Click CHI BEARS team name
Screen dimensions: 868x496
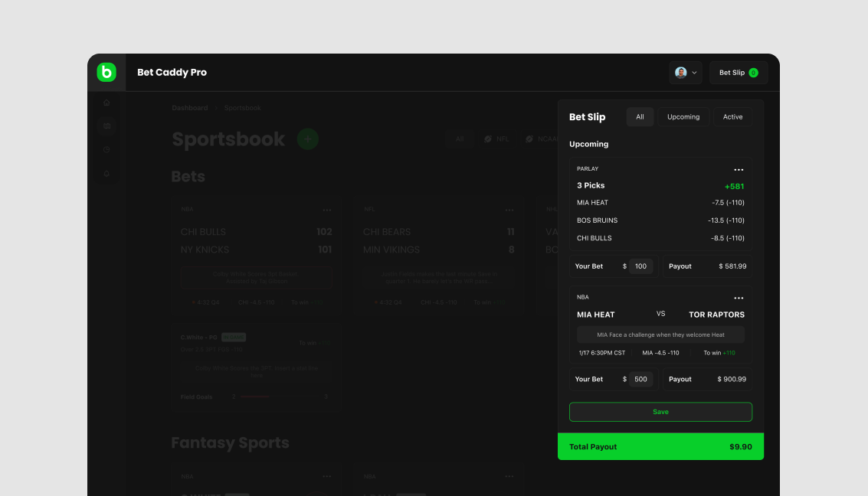387,232
